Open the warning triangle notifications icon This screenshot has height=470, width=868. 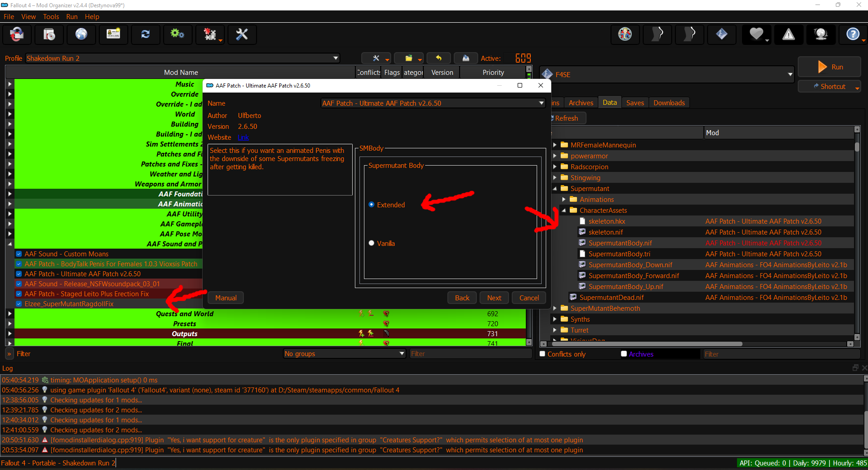pos(789,34)
